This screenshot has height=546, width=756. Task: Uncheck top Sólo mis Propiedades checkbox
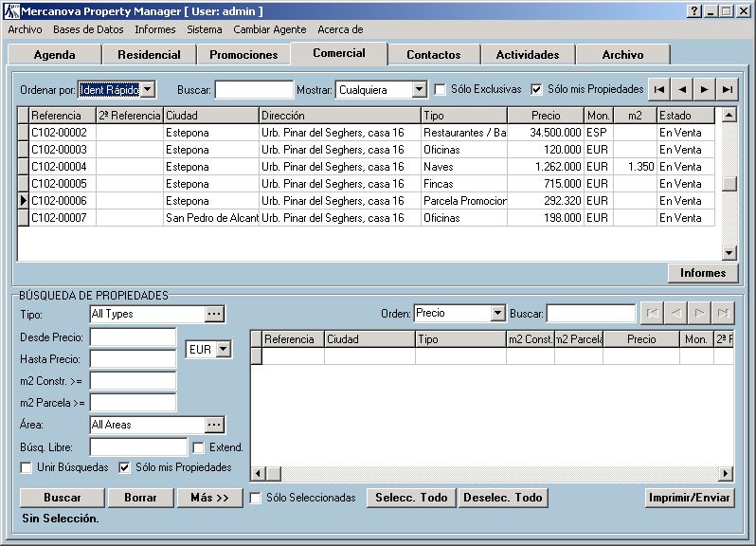[x=536, y=90]
